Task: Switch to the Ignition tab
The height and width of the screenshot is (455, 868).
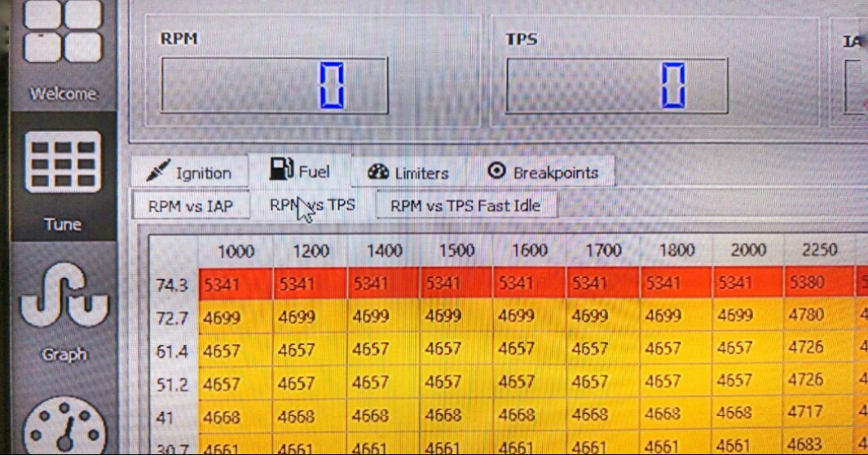Action: point(189,172)
